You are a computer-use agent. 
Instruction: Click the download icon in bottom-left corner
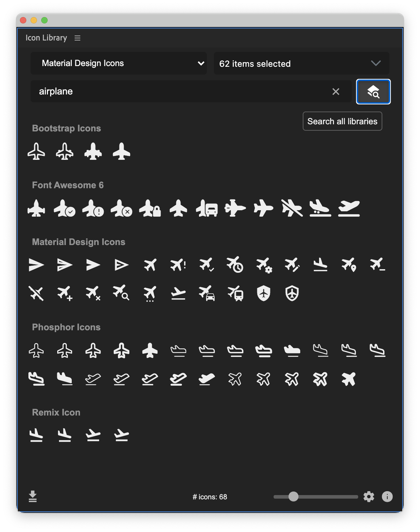pos(33,496)
